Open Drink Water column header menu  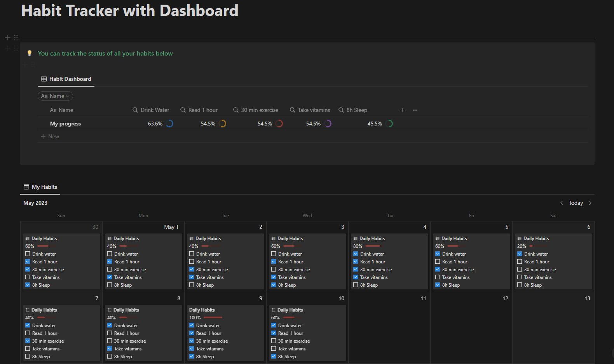point(151,110)
